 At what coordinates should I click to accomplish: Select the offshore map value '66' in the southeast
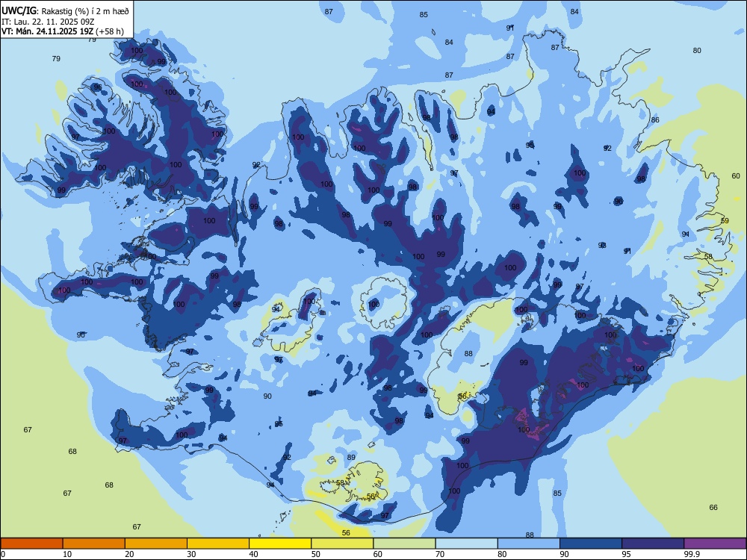click(x=713, y=508)
